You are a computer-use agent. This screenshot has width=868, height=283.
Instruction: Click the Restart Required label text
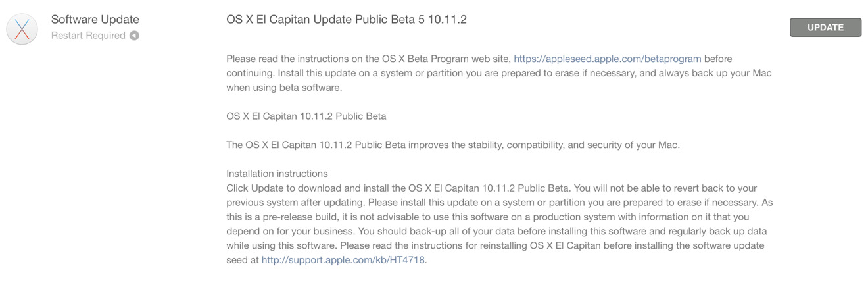coord(88,36)
